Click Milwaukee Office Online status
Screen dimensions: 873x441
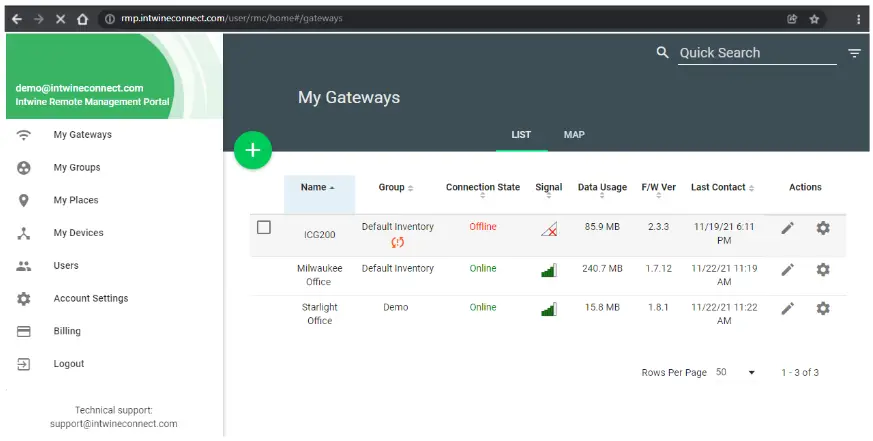pos(483,268)
